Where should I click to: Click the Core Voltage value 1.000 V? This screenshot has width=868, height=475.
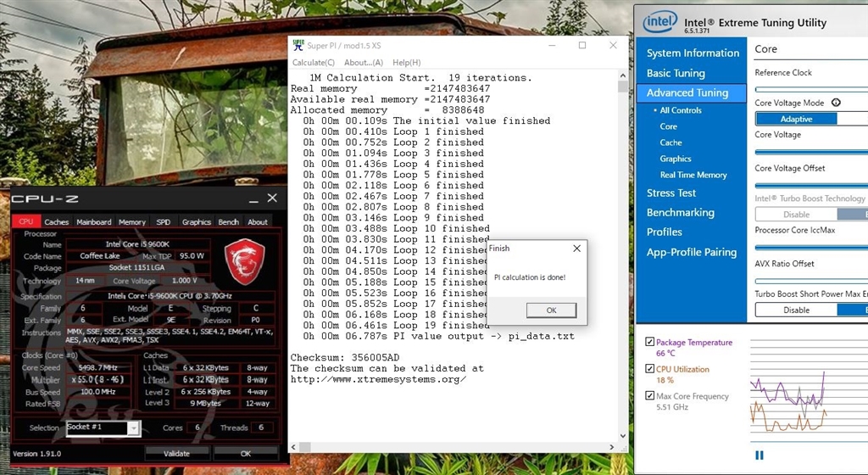pyautogui.click(x=184, y=281)
